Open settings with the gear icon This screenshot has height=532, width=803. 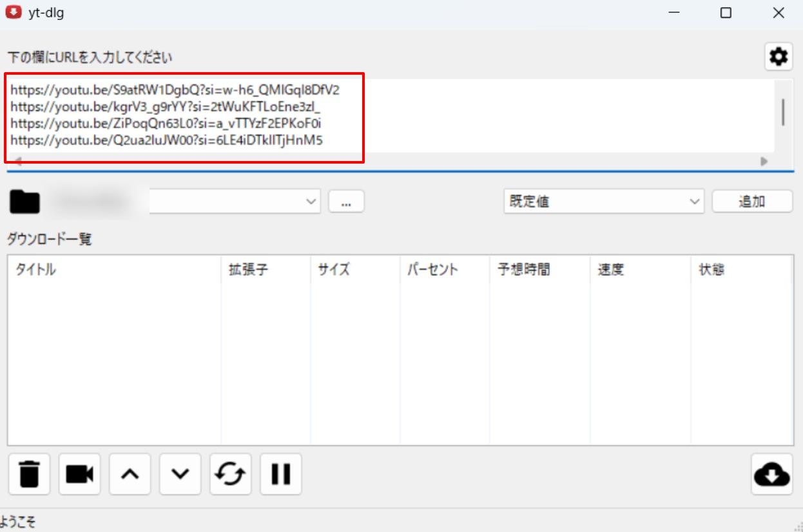click(x=779, y=57)
